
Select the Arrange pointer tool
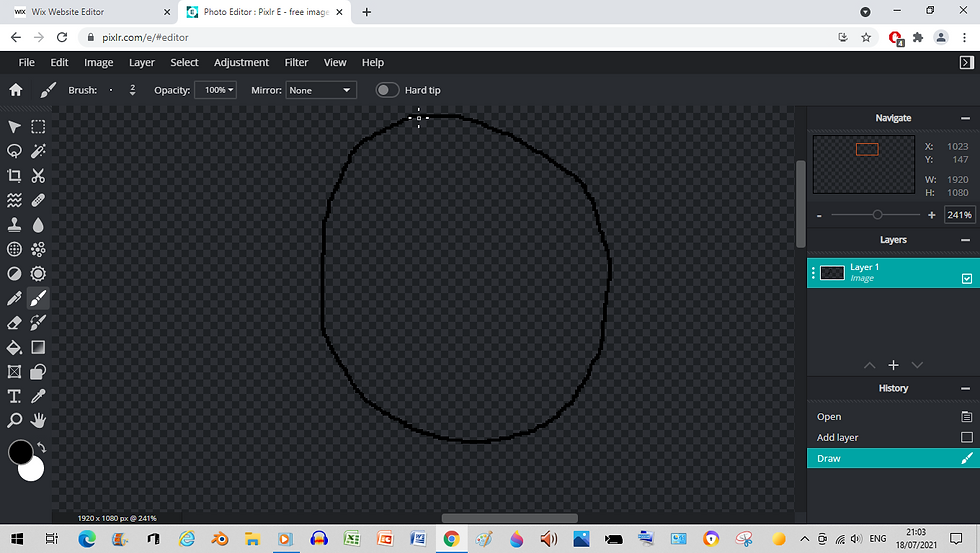pyautogui.click(x=14, y=127)
